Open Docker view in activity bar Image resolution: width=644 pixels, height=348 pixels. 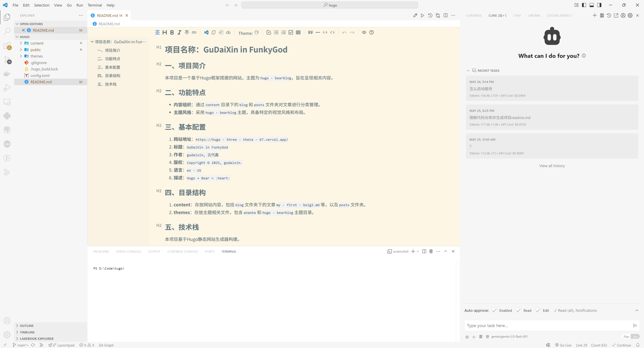(7, 74)
